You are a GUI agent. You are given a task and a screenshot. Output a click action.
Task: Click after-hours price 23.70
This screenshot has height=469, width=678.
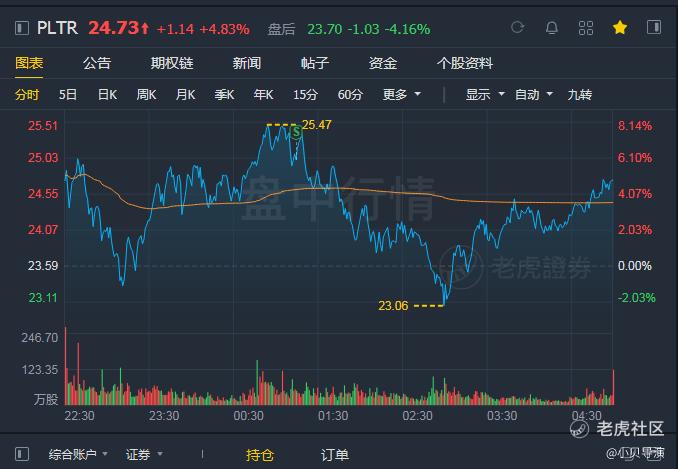324,29
